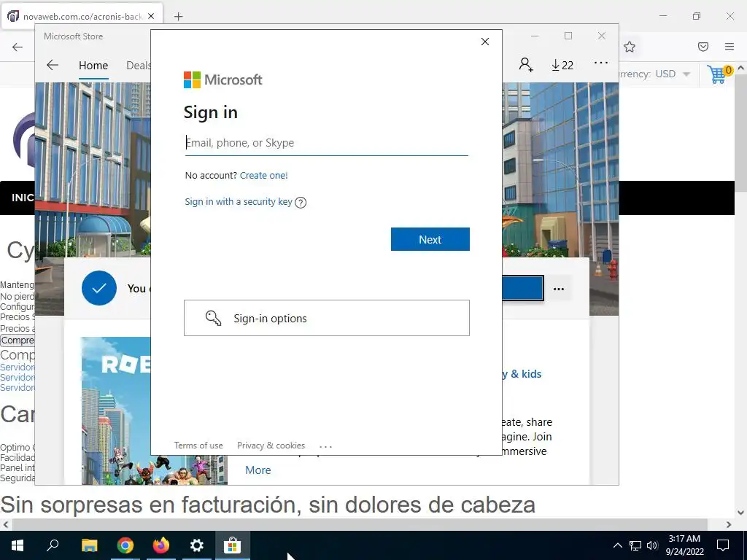Open Downloads and updates showing 22
This screenshot has height=560, width=747.
click(562, 65)
